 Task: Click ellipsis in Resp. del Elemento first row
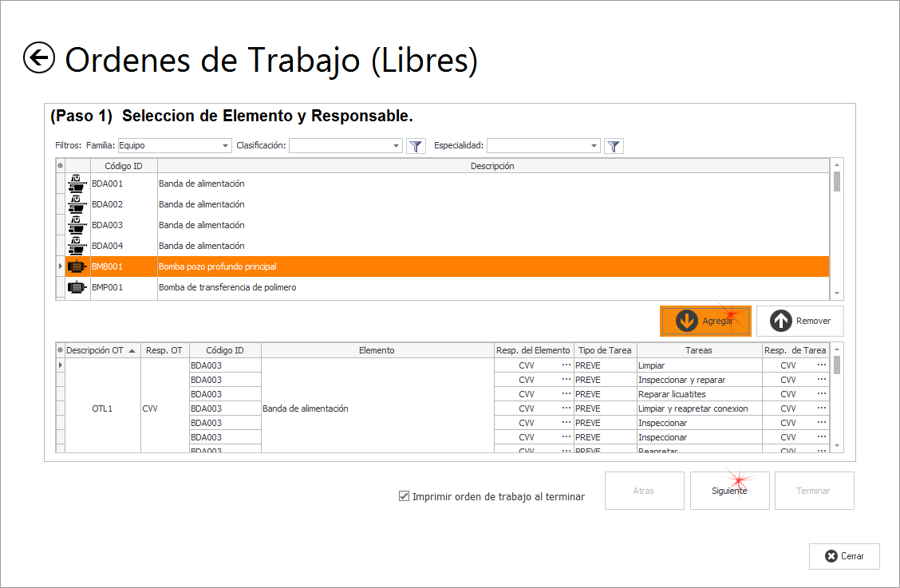(566, 365)
